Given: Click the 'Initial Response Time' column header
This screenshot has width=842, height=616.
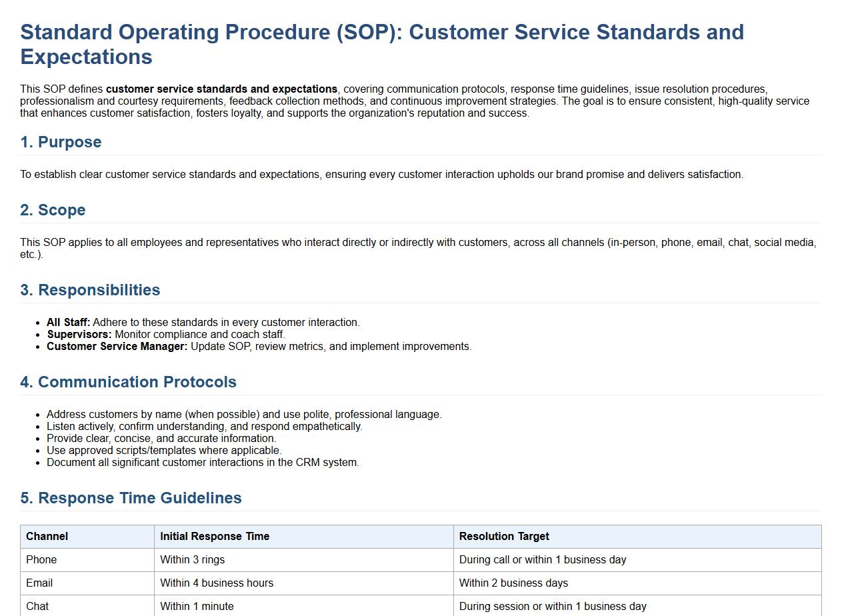Looking at the screenshot, I should 215,537.
